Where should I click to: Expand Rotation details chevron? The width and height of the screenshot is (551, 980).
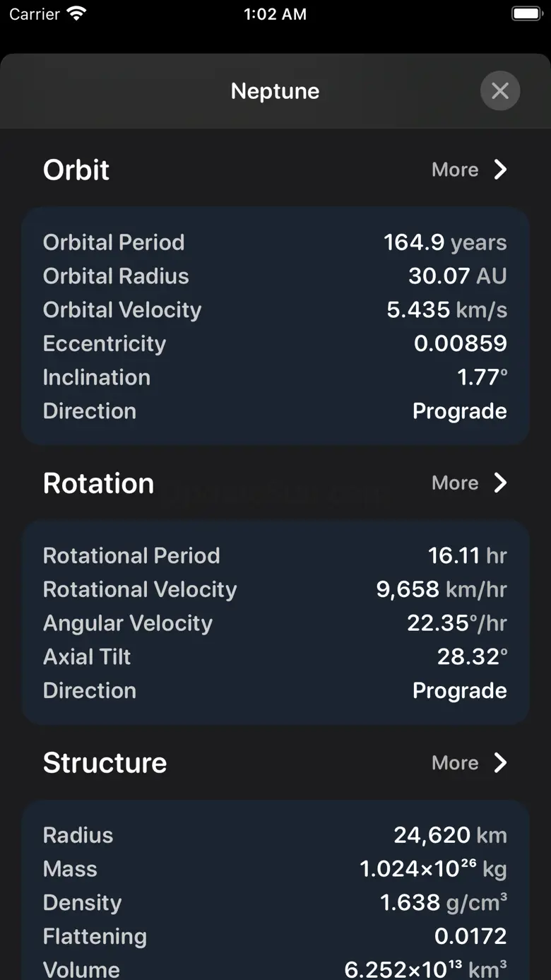pos(500,483)
